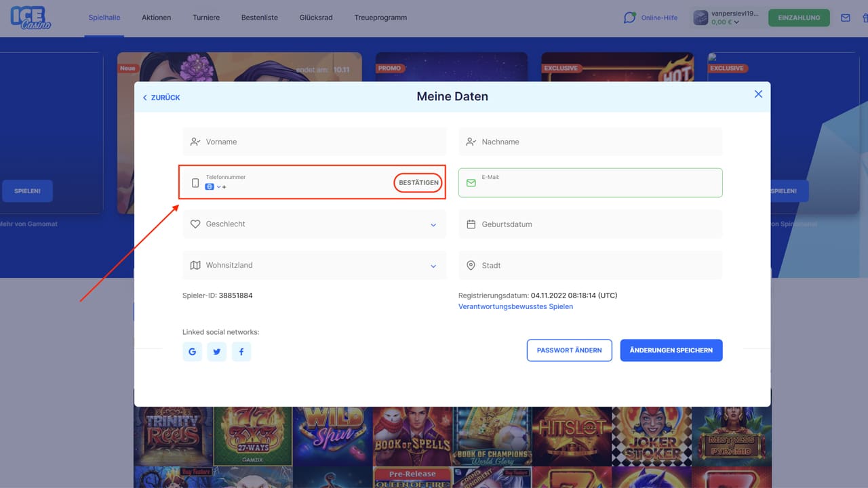This screenshot has height=488, width=868.
Task: Open the Glücksrad menu item
Action: click(x=316, y=18)
